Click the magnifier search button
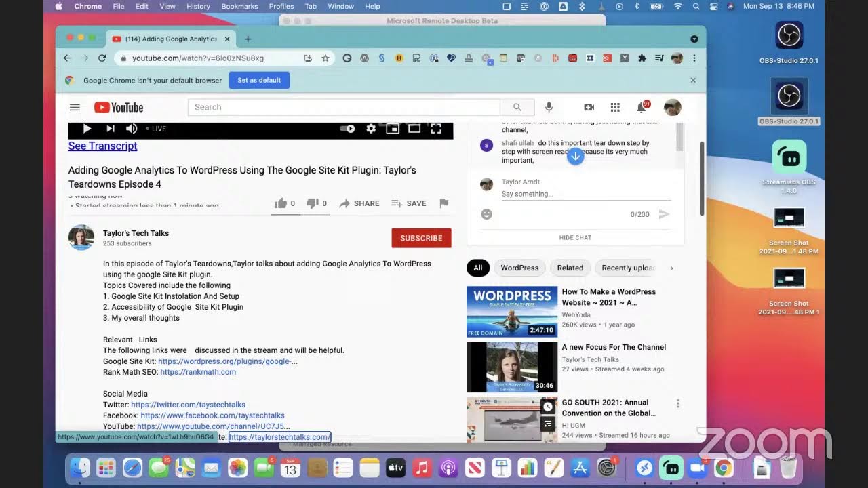 click(517, 107)
